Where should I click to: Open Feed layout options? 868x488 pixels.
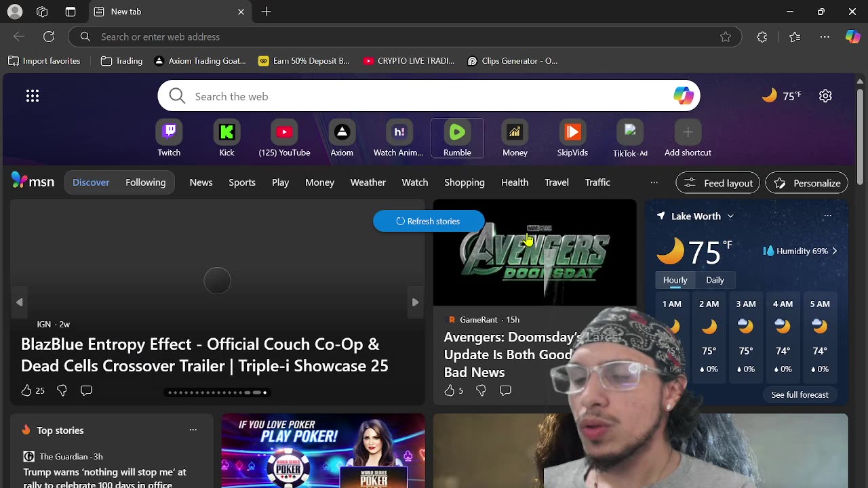[x=718, y=183]
